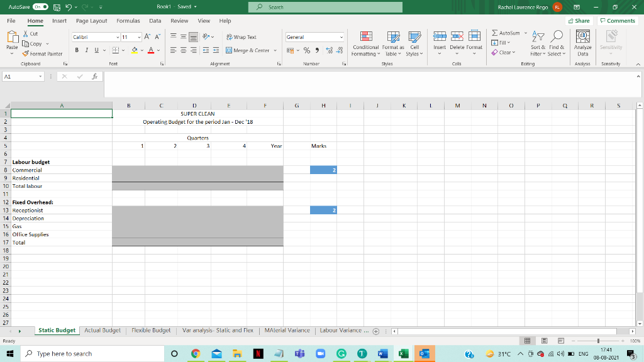Click the Borders icon
644x362 pixels.
pyautogui.click(x=116, y=50)
